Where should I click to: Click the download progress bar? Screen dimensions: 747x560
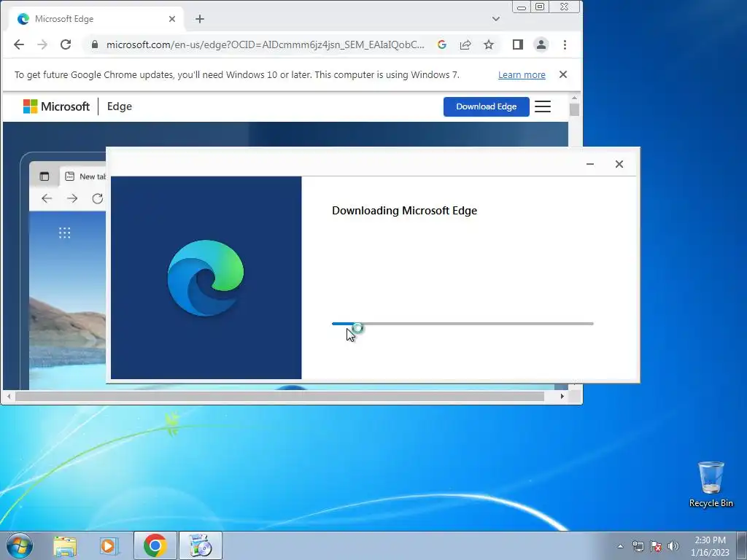click(x=462, y=324)
